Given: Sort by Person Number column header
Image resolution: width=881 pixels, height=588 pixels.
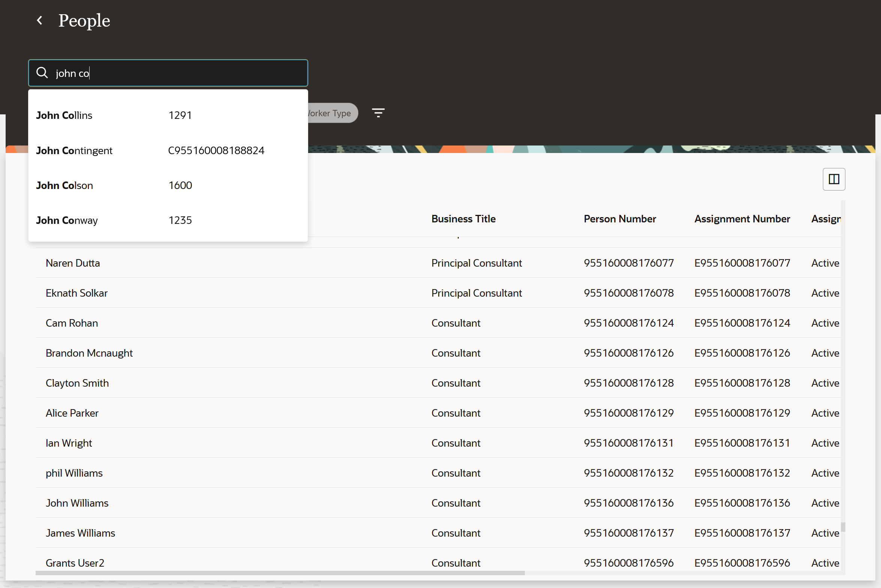Looking at the screenshot, I should [619, 219].
